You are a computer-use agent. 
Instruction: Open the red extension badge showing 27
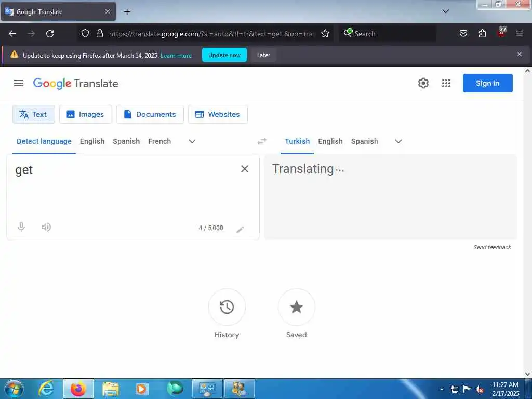pyautogui.click(x=501, y=32)
